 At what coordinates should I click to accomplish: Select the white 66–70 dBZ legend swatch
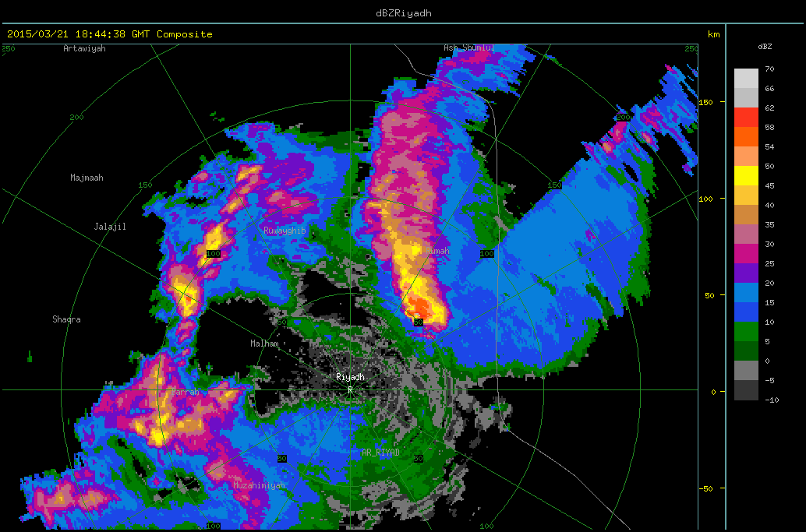746,79
